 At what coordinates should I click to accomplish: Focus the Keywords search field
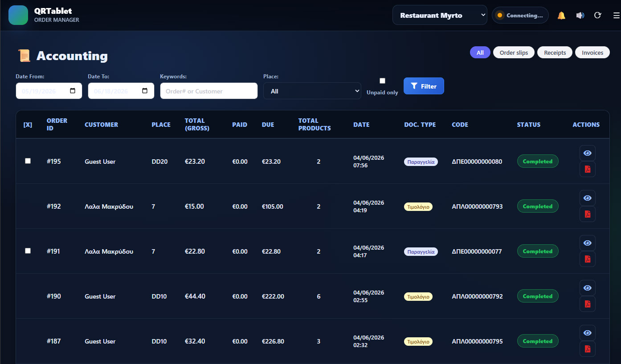209,91
